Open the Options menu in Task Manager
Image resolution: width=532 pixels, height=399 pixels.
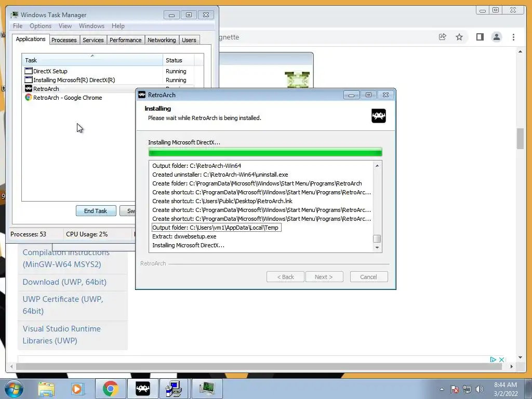coord(41,26)
